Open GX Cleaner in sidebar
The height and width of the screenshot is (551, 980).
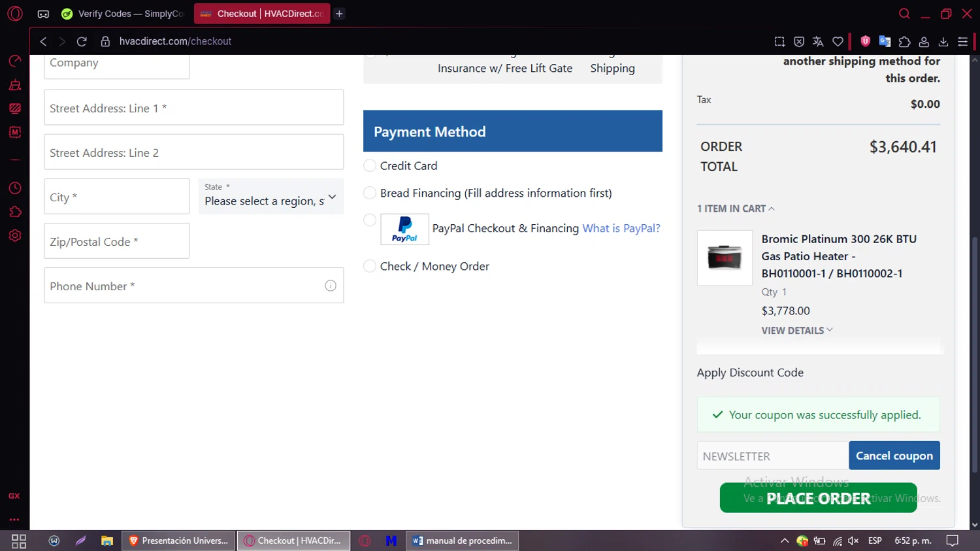coord(15,85)
